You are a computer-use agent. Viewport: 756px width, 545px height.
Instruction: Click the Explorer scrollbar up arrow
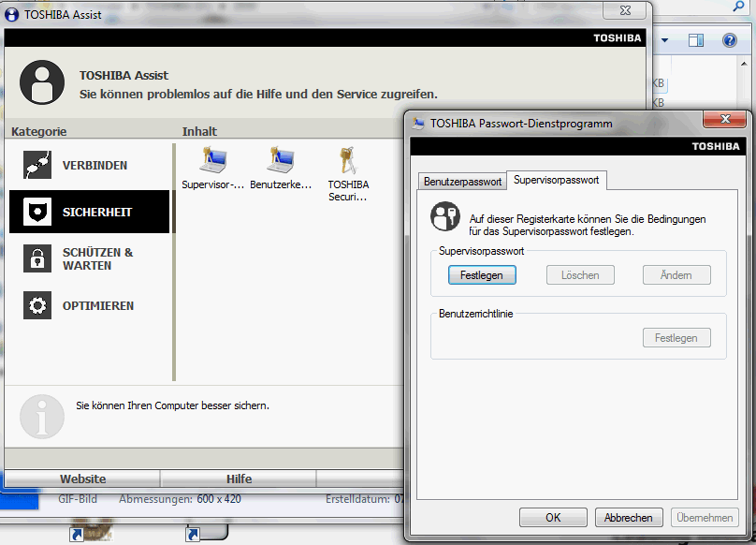tap(744, 64)
